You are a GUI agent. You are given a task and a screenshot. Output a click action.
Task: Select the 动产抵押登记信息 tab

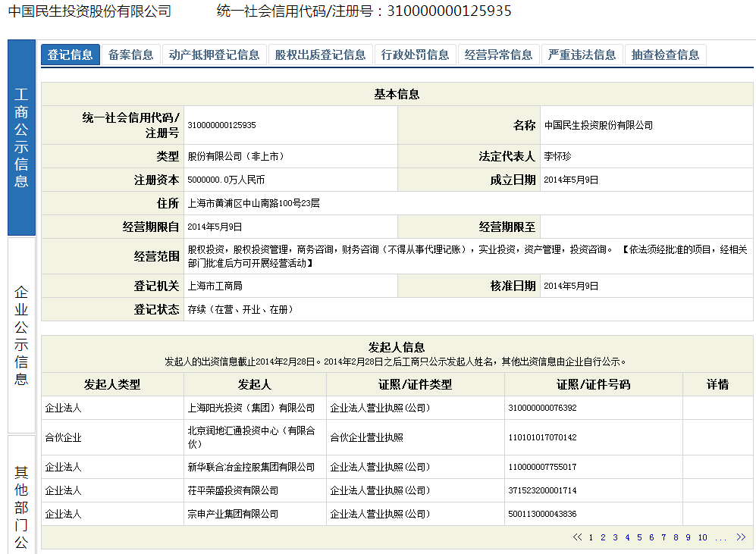[214, 55]
